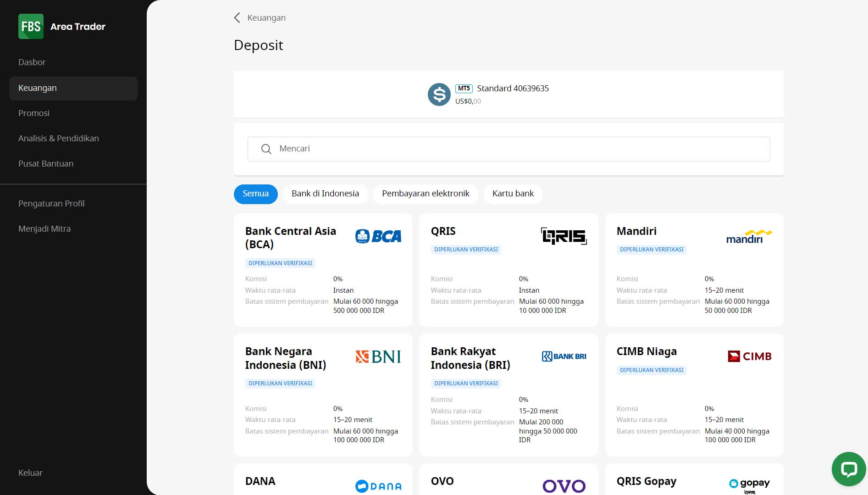Click the BCA bank logo
The width and height of the screenshot is (868, 495).
378,236
